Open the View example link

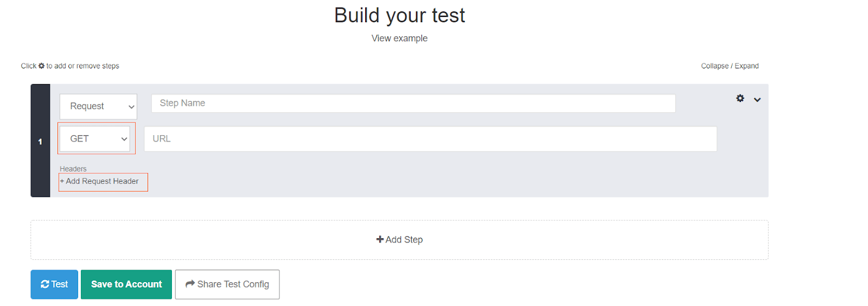point(399,39)
